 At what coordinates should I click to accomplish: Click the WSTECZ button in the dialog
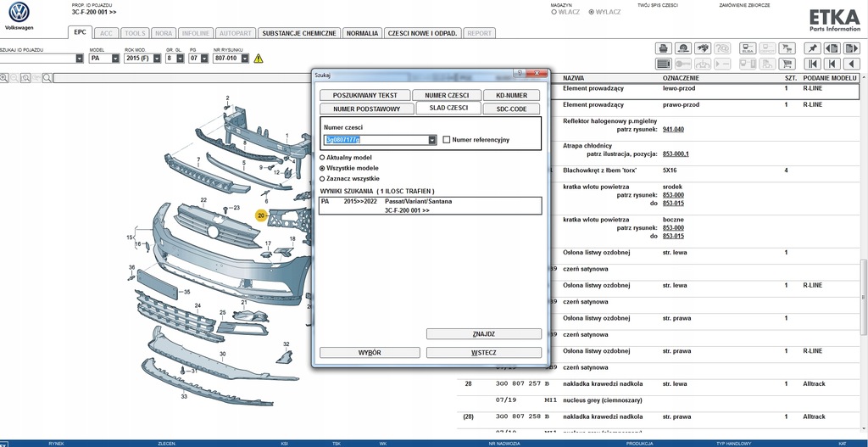click(x=483, y=352)
